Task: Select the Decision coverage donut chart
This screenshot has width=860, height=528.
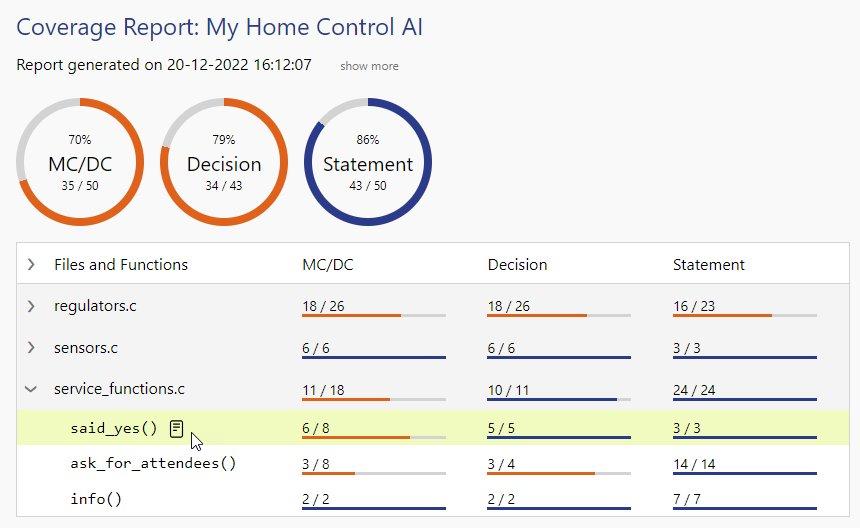Action: pyautogui.click(x=224, y=163)
